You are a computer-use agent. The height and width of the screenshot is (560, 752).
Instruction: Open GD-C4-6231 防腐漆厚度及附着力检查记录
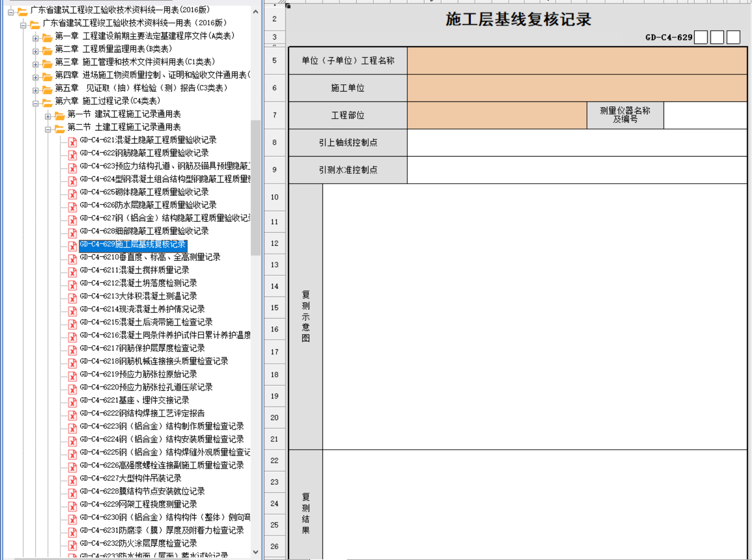tap(162, 530)
